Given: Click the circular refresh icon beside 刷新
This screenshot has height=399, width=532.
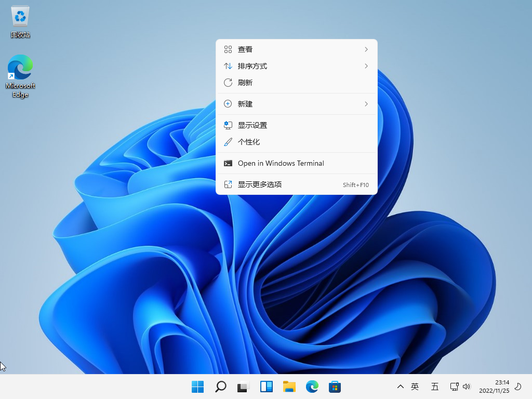Looking at the screenshot, I should pyautogui.click(x=228, y=83).
